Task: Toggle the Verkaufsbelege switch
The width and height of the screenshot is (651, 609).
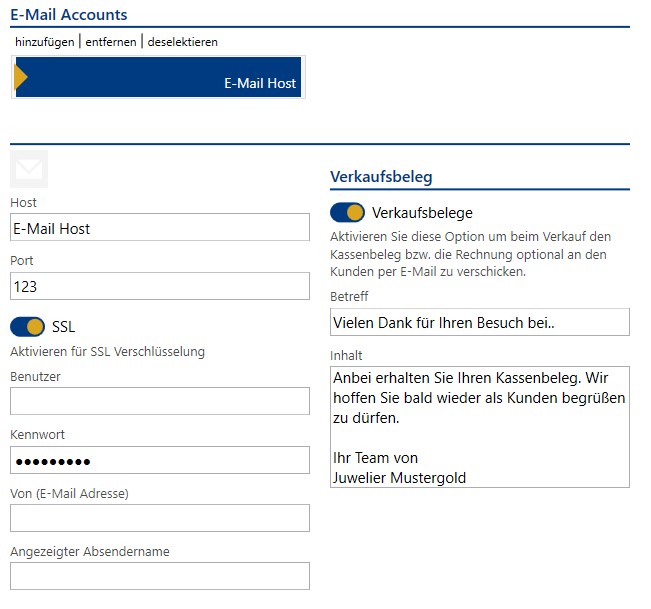Action: coord(348,213)
